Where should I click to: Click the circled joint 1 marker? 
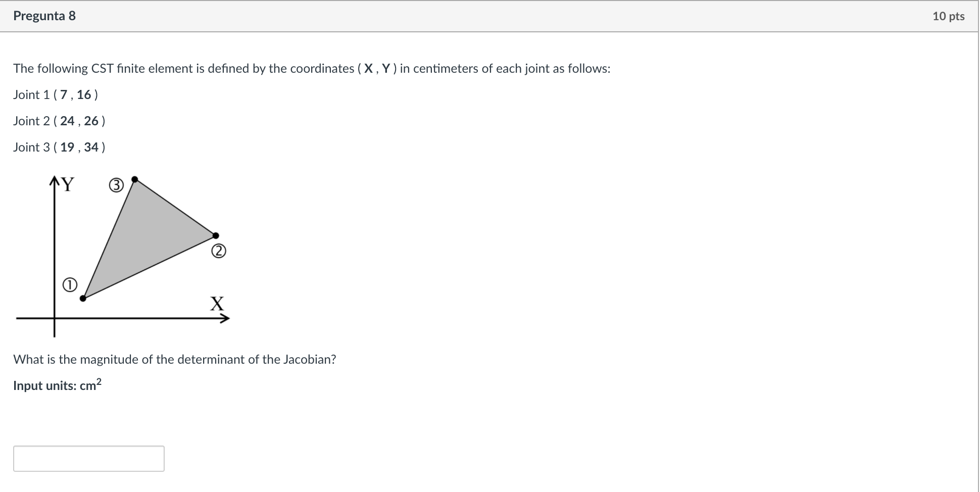[x=70, y=285]
